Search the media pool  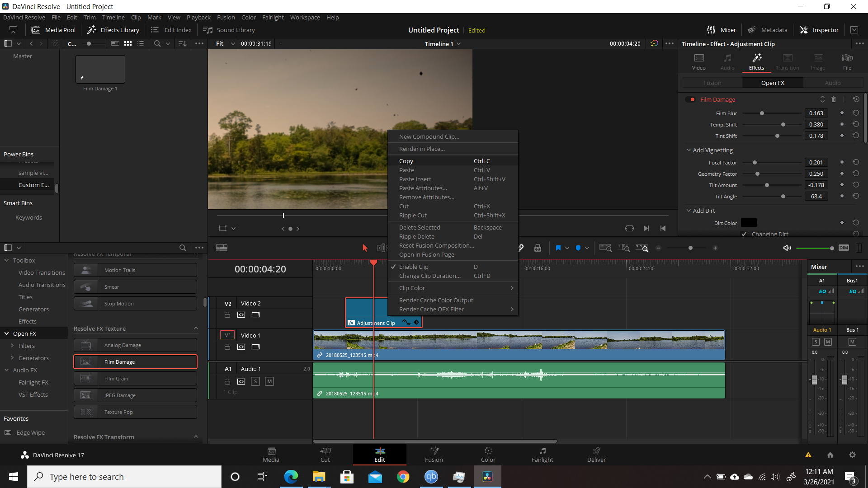(x=157, y=43)
